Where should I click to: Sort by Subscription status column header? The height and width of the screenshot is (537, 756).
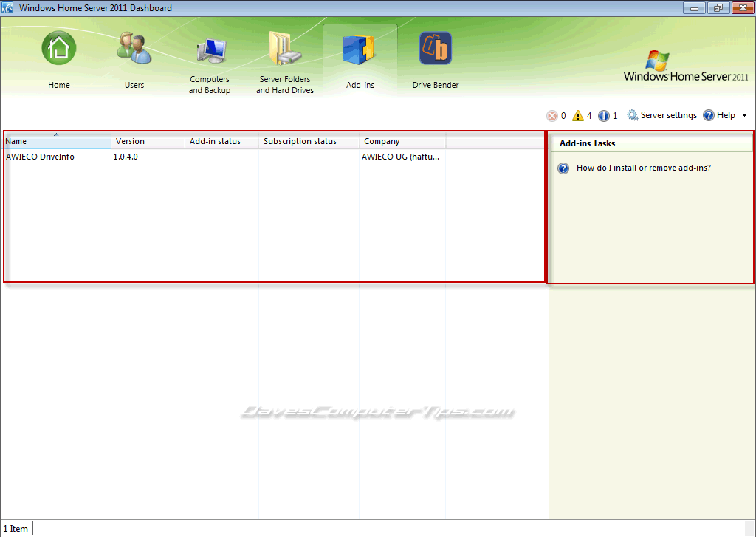pos(309,141)
